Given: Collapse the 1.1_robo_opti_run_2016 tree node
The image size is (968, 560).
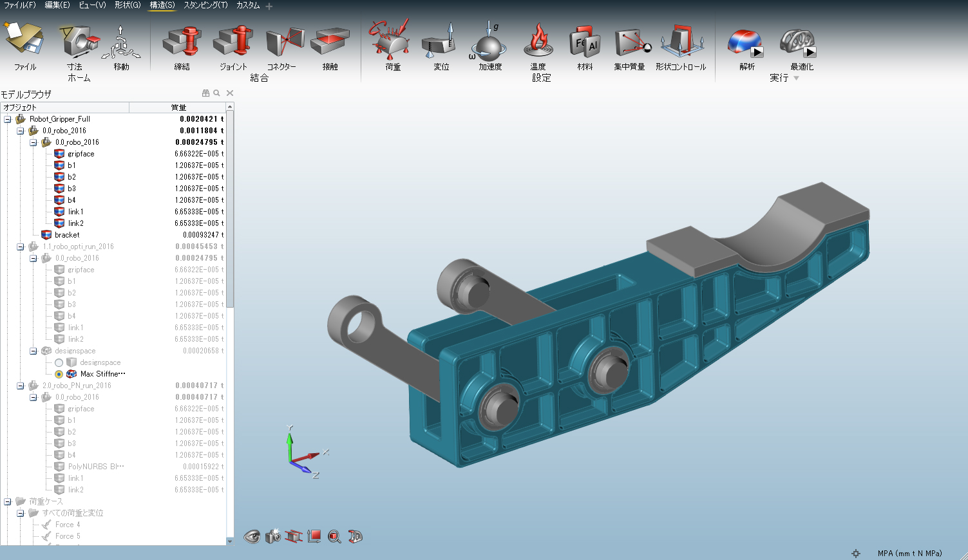Looking at the screenshot, I should point(21,247).
